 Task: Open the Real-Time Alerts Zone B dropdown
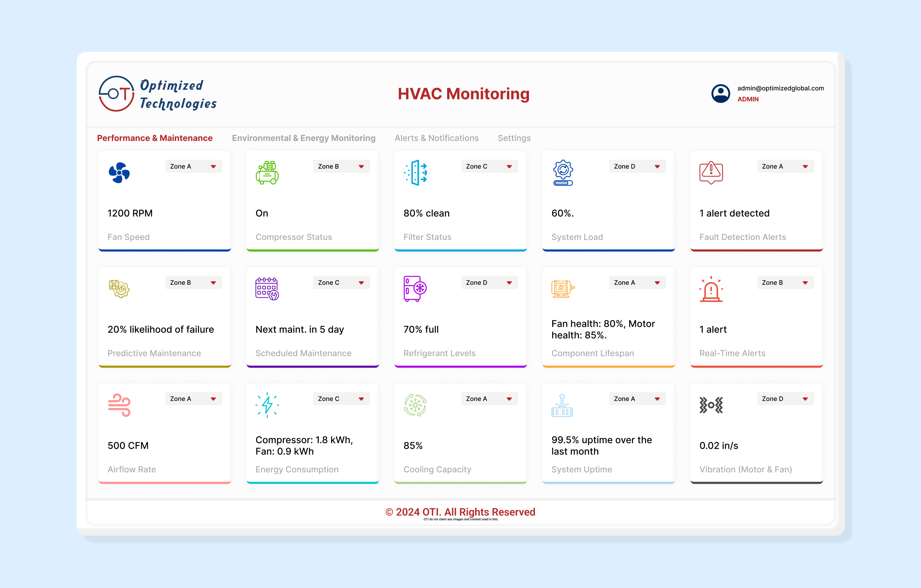pos(786,283)
